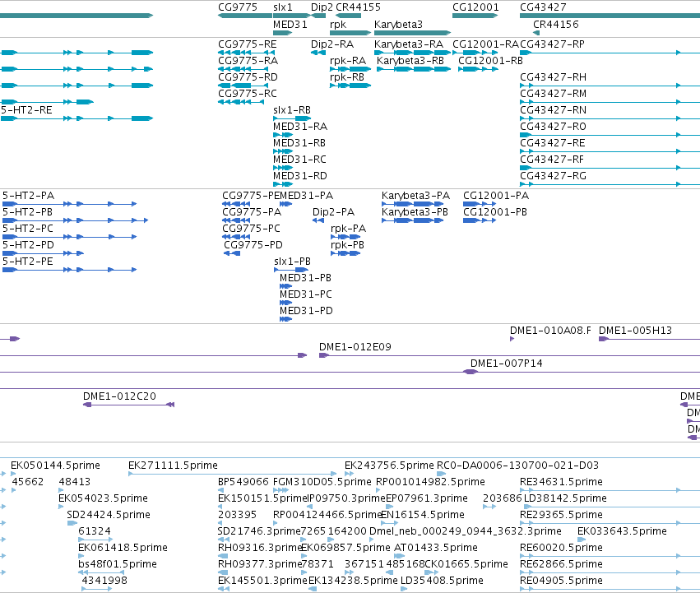
Task: Select transcript MED31-RC
Action: pyautogui.click(x=299, y=160)
